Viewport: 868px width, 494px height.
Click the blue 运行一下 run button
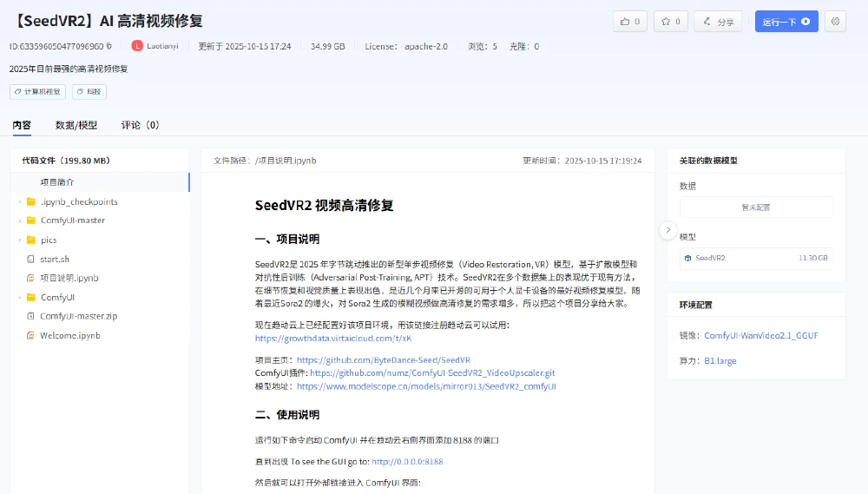(x=786, y=22)
